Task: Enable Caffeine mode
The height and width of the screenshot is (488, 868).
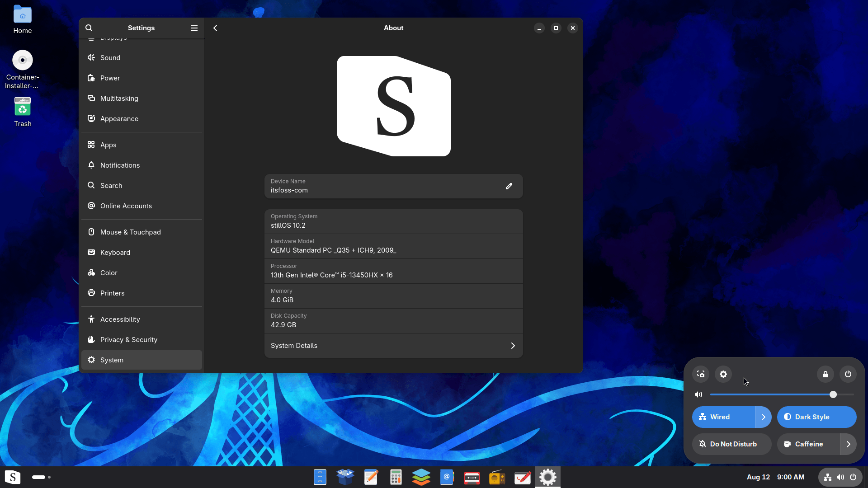Action: 808,444
